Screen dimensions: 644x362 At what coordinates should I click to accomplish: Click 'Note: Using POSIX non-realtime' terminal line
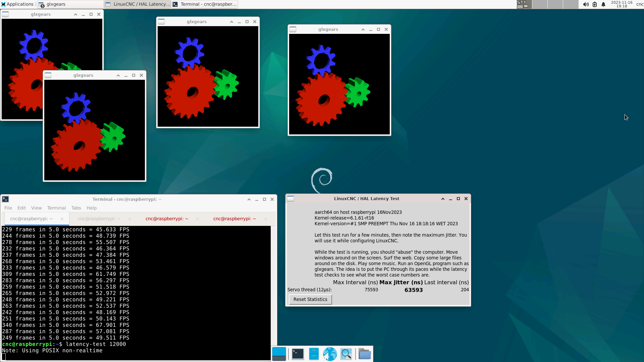point(52,351)
